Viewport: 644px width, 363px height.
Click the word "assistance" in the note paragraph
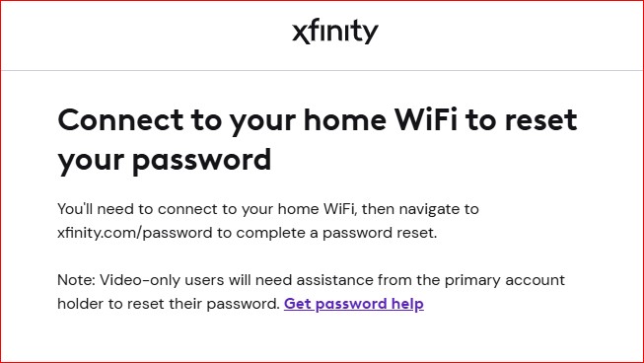[334, 280]
